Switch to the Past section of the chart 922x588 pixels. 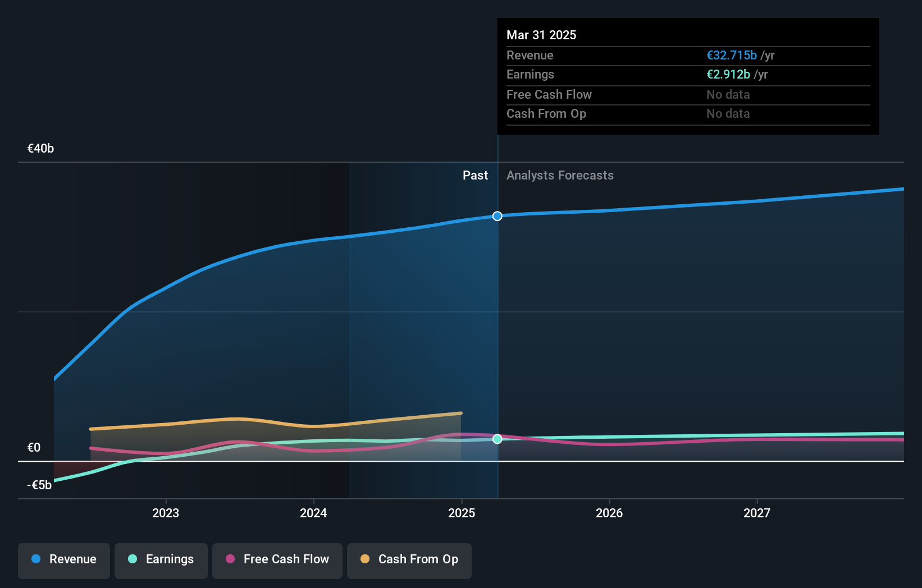click(476, 175)
